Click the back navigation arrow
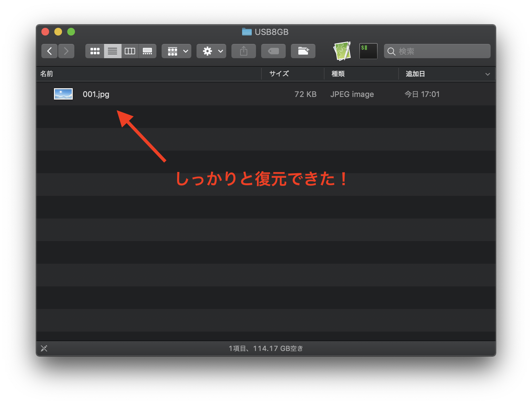Viewport: 532px width, 404px height. pyautogui.click(x=49, y=51)
